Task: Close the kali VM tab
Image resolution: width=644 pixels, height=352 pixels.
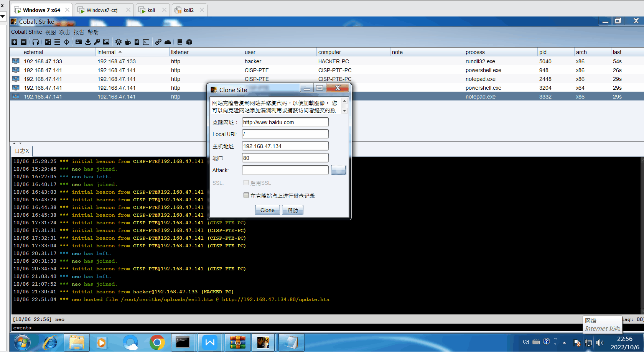Action: 165,10
